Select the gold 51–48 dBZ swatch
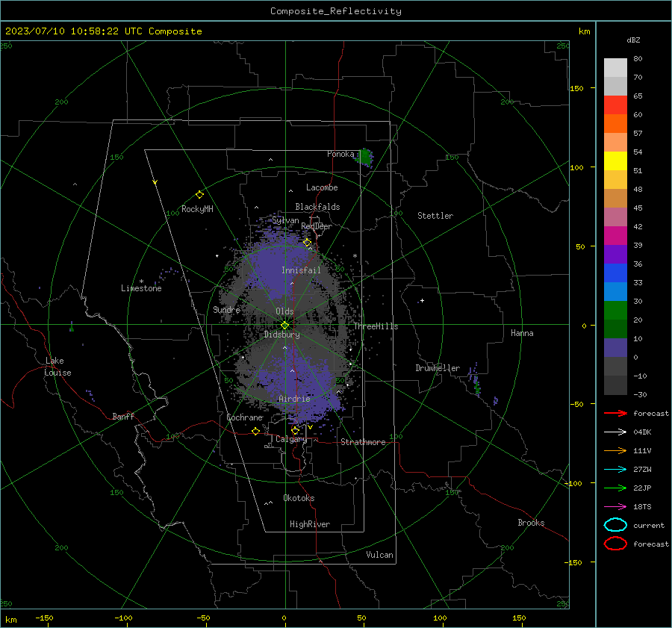The width and height of the screenshot is (672, 628). point(615,180)
